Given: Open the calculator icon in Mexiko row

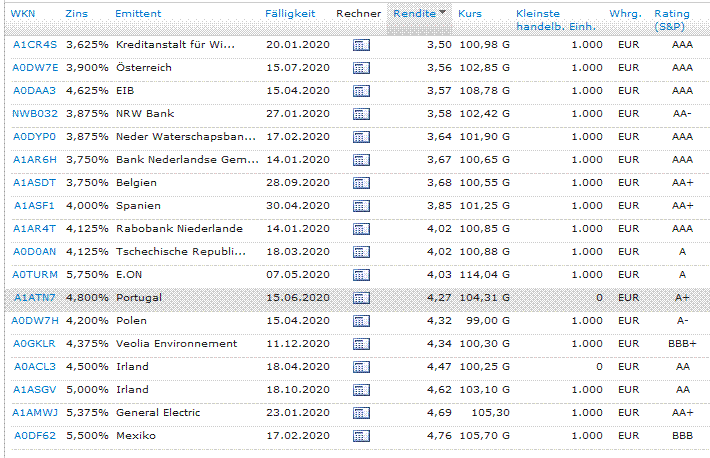Looking at the screenshot, I should pyautogui.click(x=361, y=436).
